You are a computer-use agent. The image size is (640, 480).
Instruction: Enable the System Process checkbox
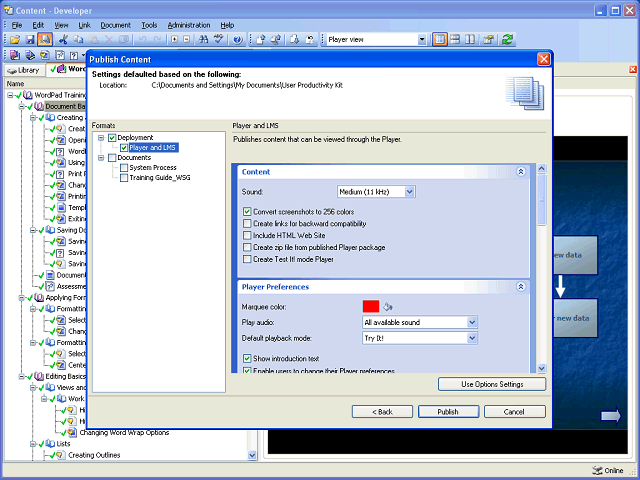tap(124, 167)
